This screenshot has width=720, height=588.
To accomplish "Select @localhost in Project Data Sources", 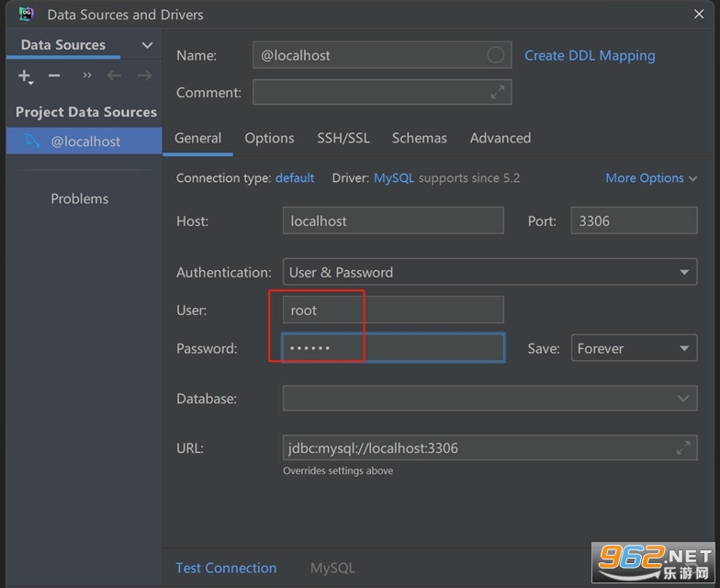I will click(x=84, y=141).
